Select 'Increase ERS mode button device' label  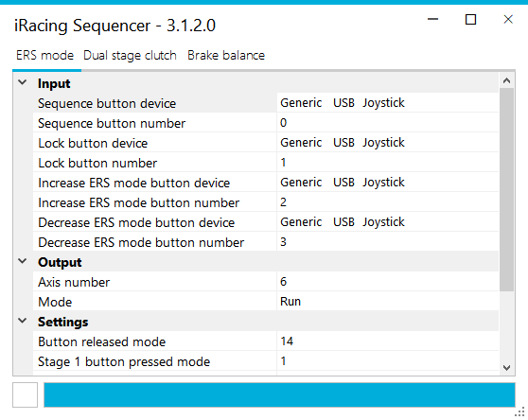[x=133, y=183]
